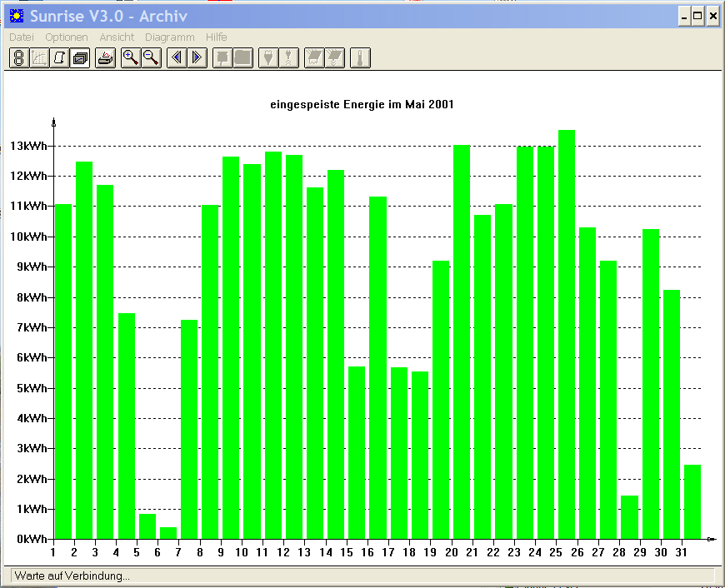Screen dimensions: 725x588
Task: Click the day label 9 on x-axis
Action: [x=221, y=552]
